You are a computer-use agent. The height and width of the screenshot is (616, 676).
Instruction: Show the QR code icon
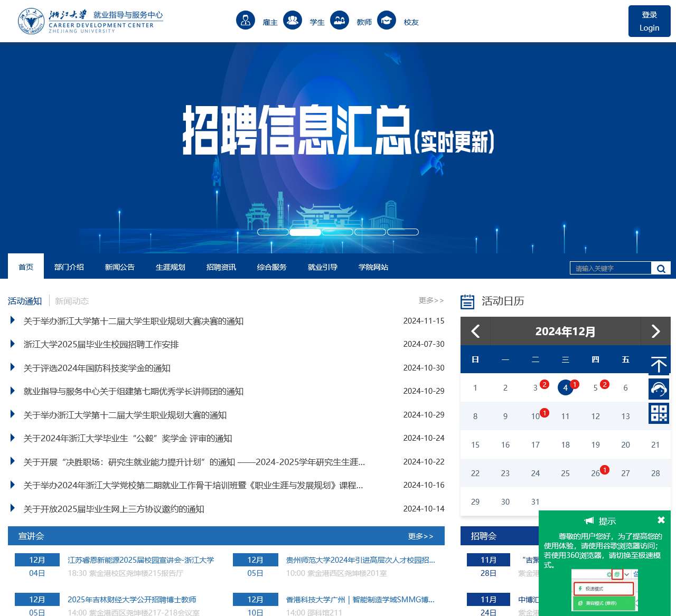point(659,414)
